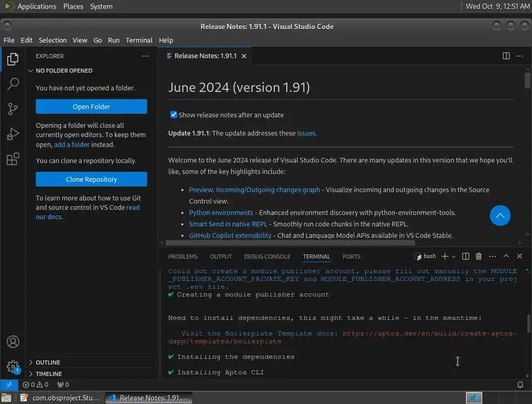Open the Accounts icon in activity bar
The height and width of the screenshot is (404, 532).
(12, 342)
